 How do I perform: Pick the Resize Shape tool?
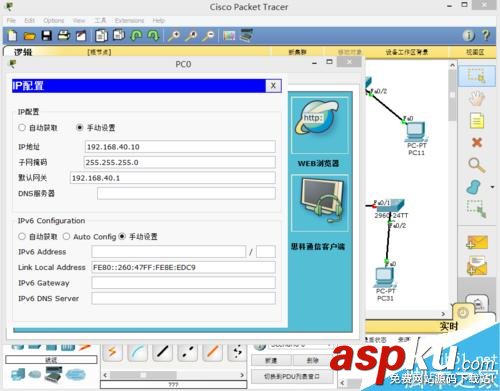pyautogui.click(x=477, y=209)
